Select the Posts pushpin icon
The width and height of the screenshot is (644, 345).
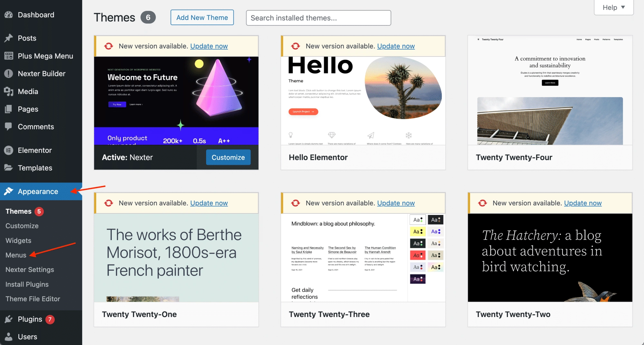[9, 38]
